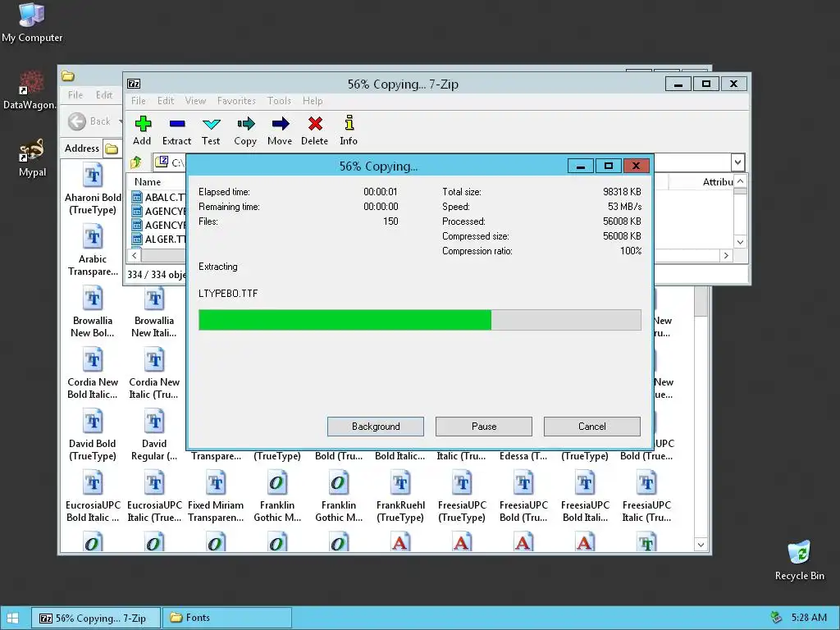Select ABALC.TTF file row
The height and width of the screenshot is (630, 840).
pyautogui.click(x=158, y=197)
